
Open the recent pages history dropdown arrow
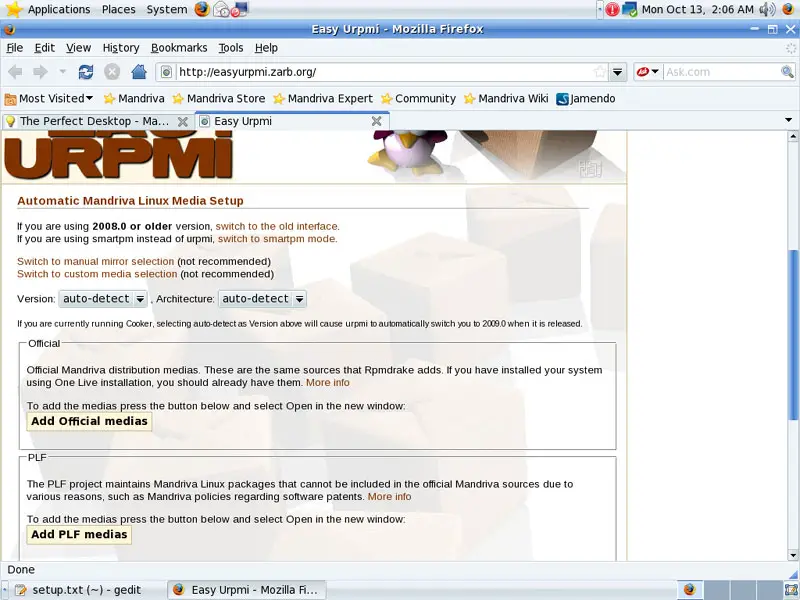(62, 72)
